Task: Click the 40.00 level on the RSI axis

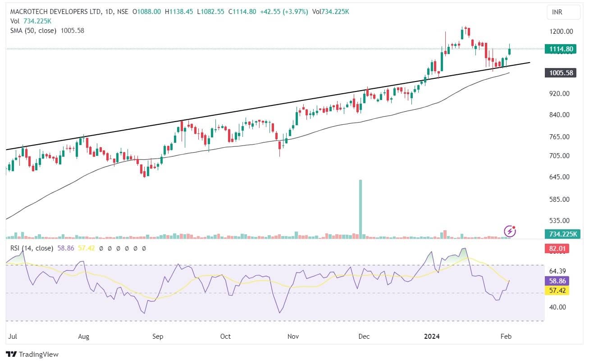Action: (x=558, y=307)
